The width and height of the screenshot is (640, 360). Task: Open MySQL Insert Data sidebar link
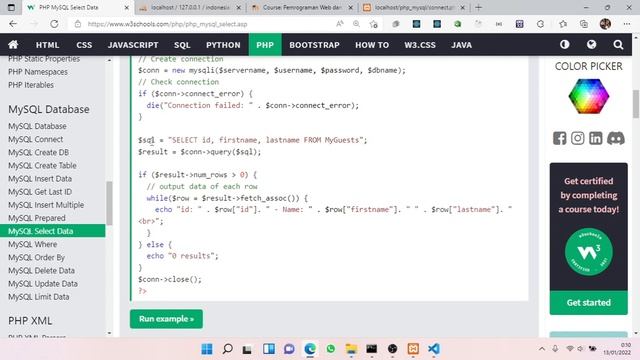[x=40, y=178]
